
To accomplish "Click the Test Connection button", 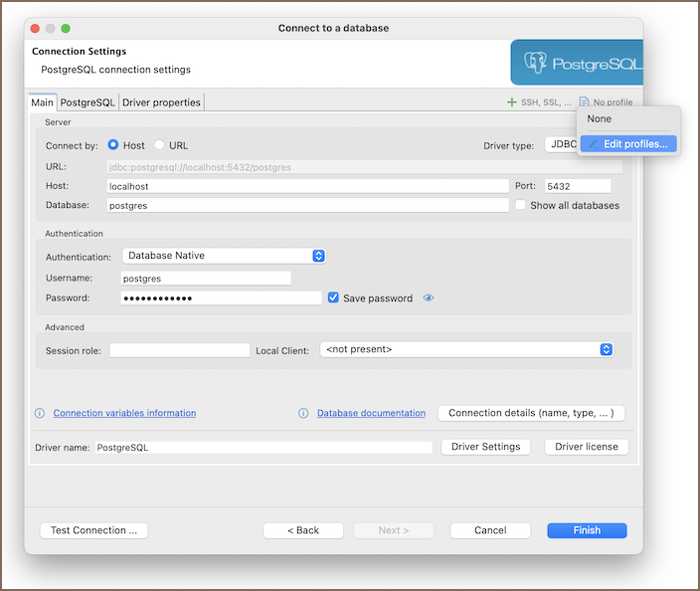I will pyautogui.click(x=93, y=530).
